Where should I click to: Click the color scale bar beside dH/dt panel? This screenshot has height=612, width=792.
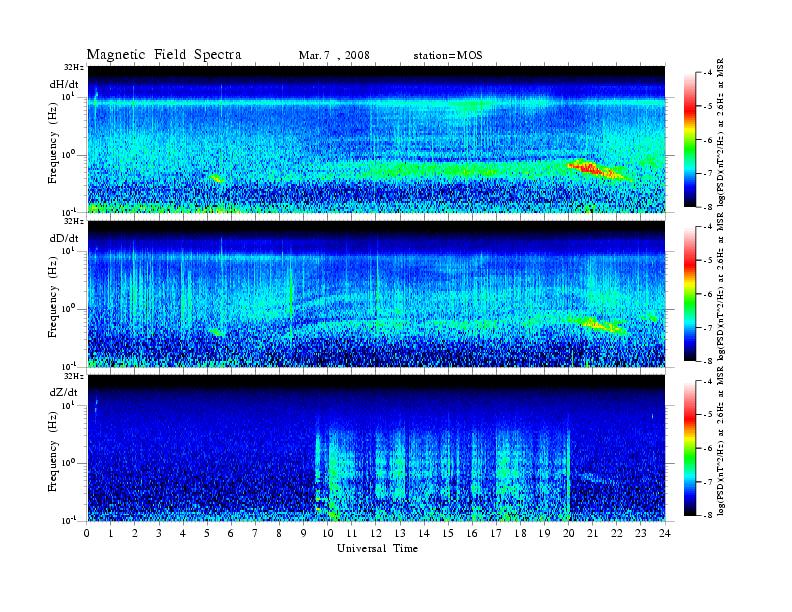[x=690, y=140]
